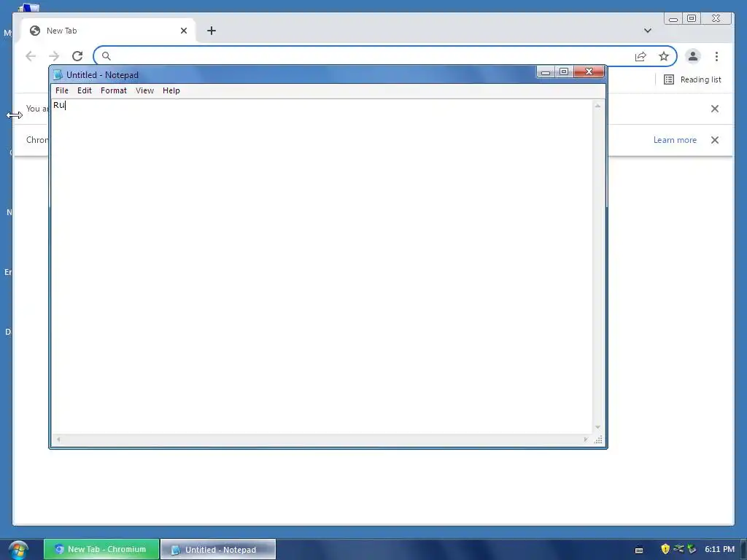Open Chromium three-dot menu
The width and height of the screenshot is (747, 560).
pyautogui.click(x=716, y=56)
